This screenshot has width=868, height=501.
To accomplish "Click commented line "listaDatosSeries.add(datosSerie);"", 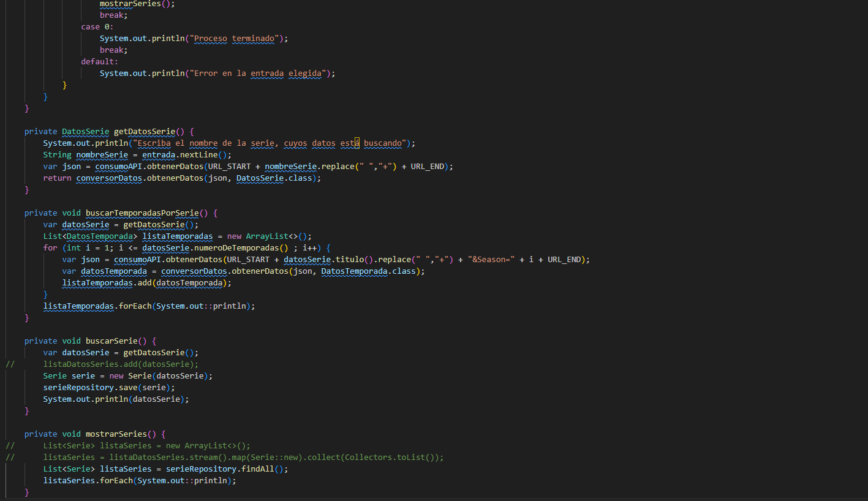I will [121, 364].
